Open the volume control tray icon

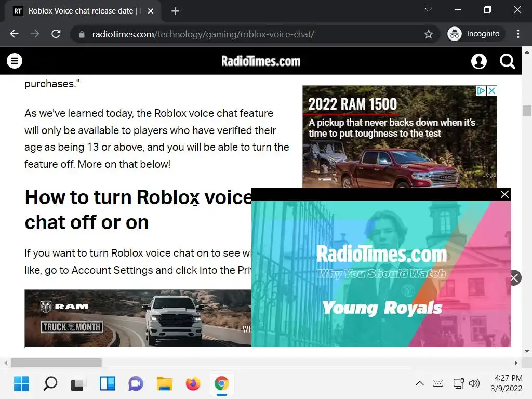474,383
